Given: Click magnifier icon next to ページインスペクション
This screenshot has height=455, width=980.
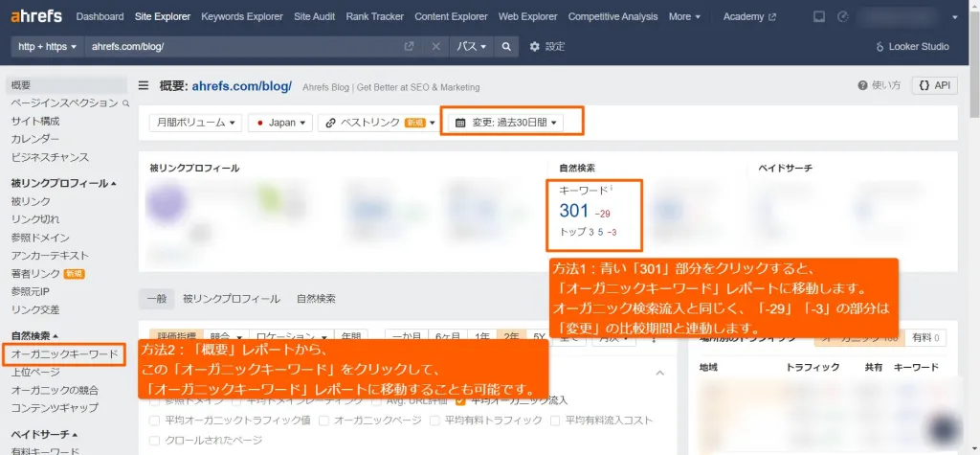Looking at the screenshot, I should [x=126, y=103].
